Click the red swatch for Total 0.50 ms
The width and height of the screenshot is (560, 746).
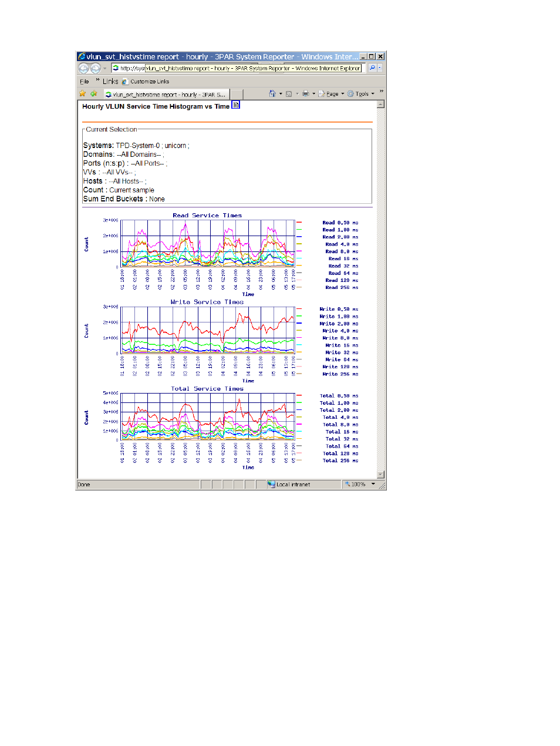pos(299,396)
